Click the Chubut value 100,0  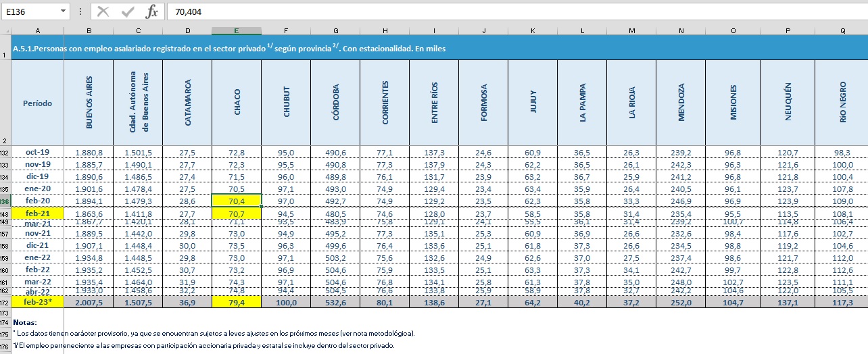[286, 303]
